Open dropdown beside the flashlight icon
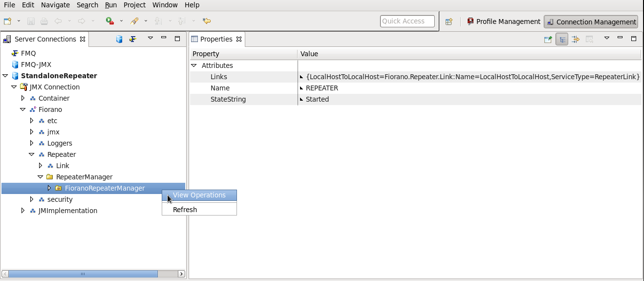 tap(146, 21)
